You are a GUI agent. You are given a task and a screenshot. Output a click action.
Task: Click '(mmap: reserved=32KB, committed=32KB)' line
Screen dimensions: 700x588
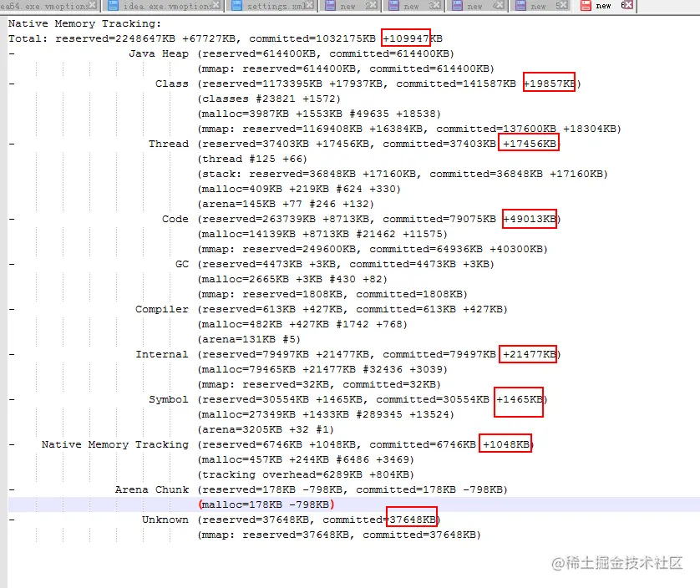319,384
